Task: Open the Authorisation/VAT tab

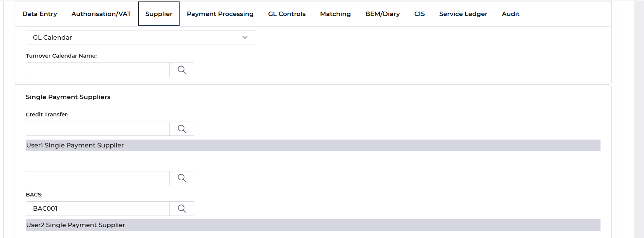Action: click(x=101, y=14)
